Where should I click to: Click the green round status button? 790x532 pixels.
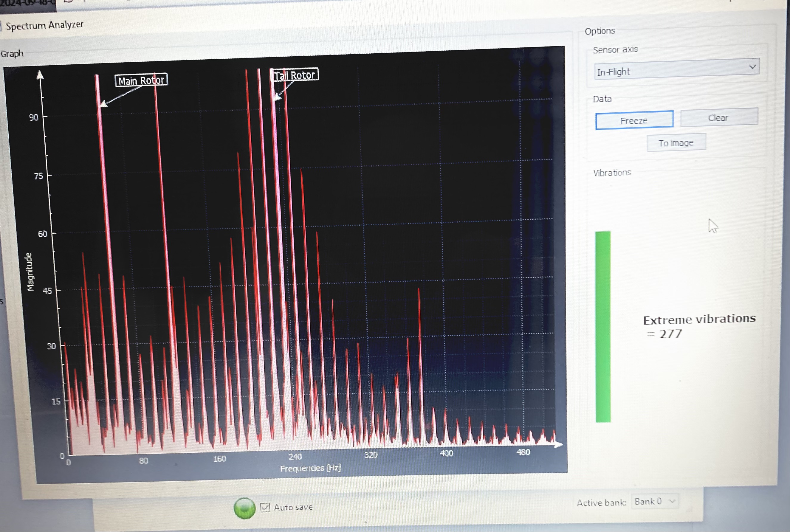244,508
